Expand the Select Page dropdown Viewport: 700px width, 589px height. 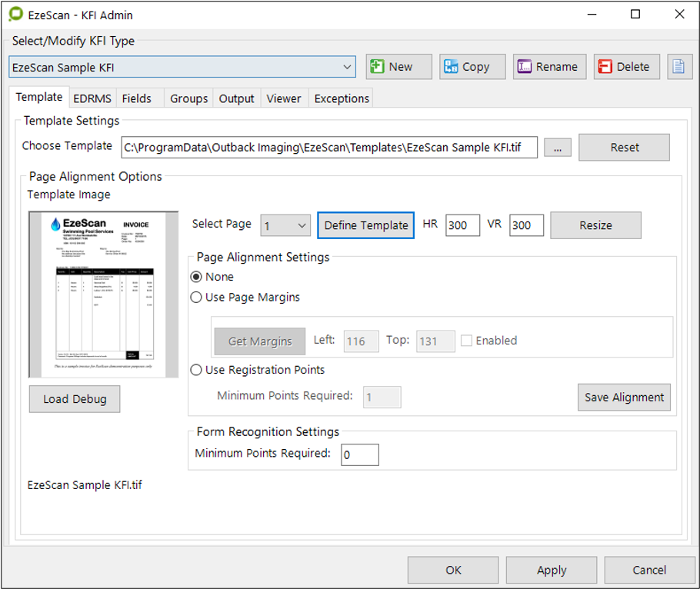coord(285,225)
